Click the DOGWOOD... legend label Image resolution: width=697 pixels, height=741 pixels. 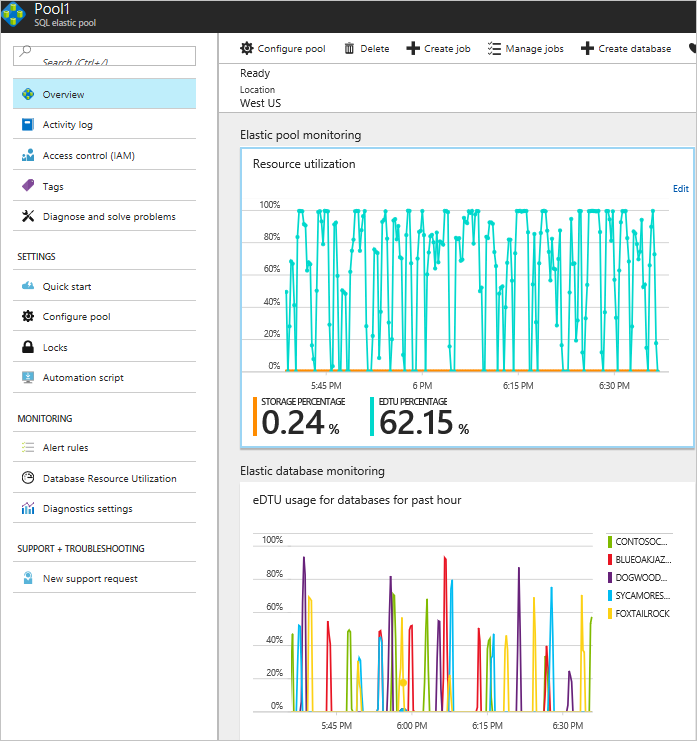[x=641, y=577]
